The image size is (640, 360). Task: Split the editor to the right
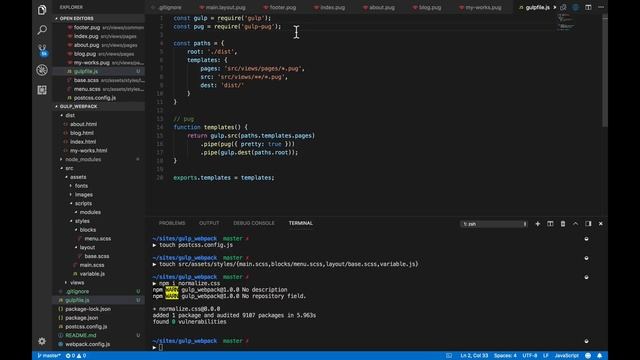tap(588, 7)
